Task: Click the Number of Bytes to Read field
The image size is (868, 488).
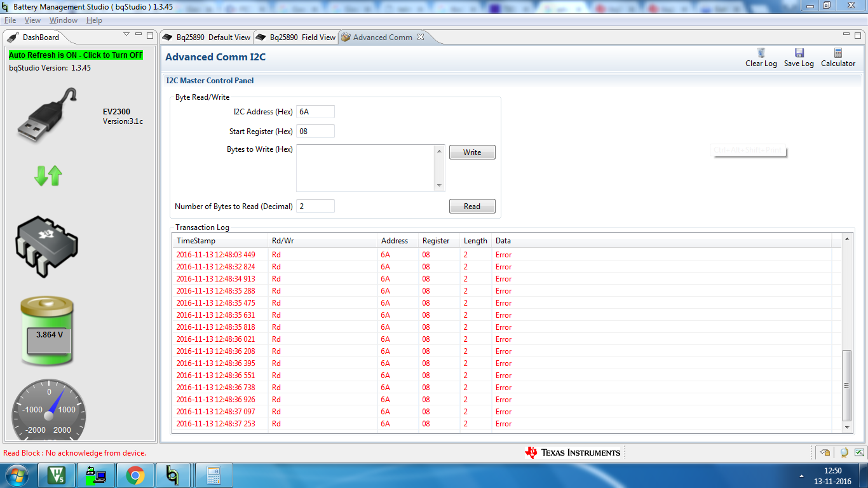Action: (315, 207)
